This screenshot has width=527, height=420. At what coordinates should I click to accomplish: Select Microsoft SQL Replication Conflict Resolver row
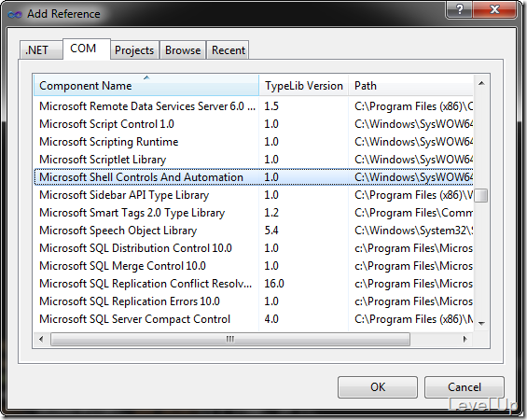pos(254,284)
